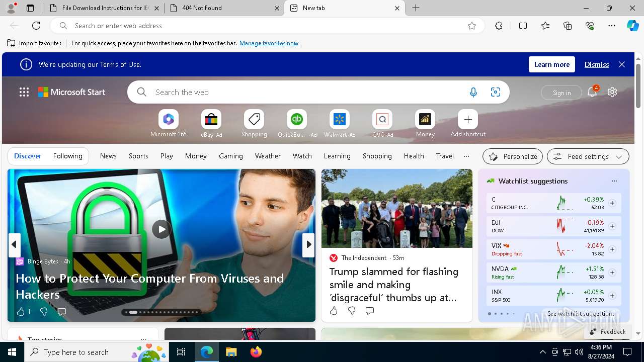The height and width of the screenshot is (362, 644).
Task: Open the Sports category
Action: [138, 156]
